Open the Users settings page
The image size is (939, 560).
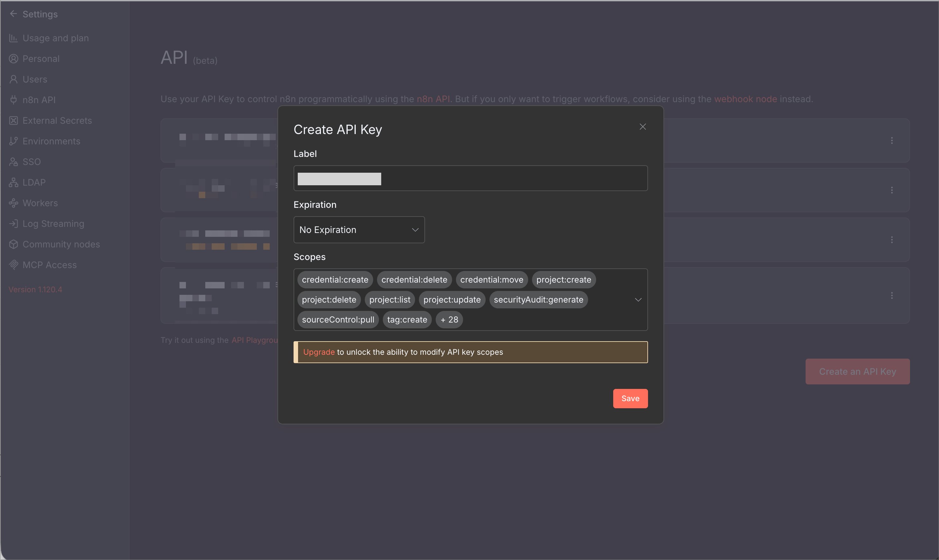tap(35, 79)
